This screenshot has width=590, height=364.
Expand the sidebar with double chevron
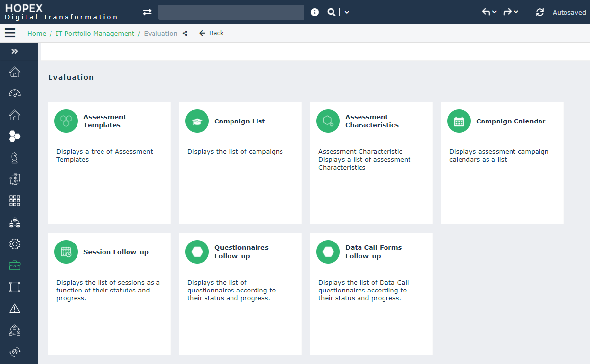tap(15, 51)
